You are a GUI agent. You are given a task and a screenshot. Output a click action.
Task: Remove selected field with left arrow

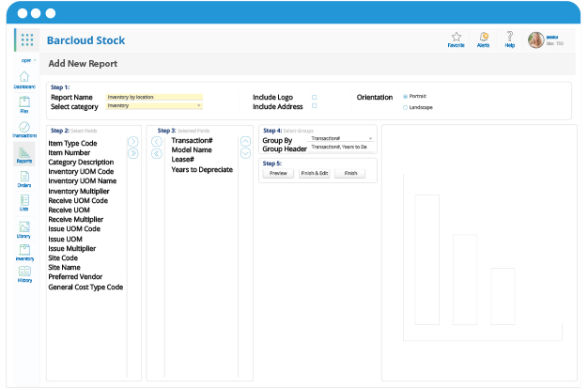pos(157,142)
